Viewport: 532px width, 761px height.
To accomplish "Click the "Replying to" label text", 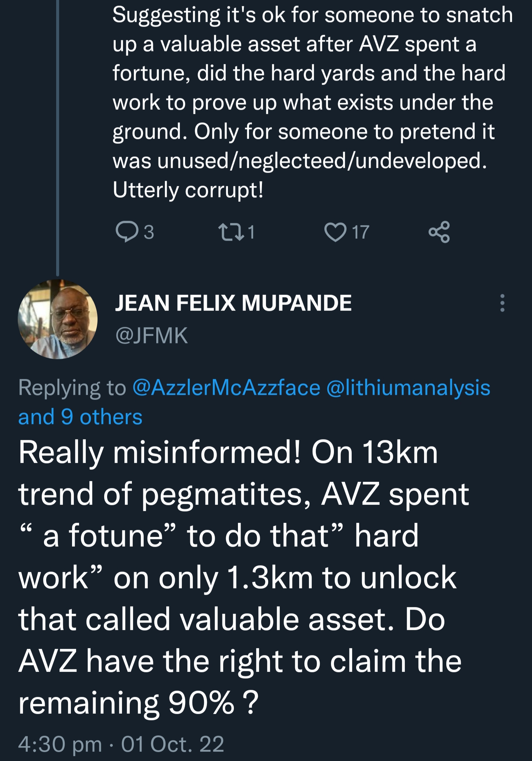I will click(x=72, y=388).
